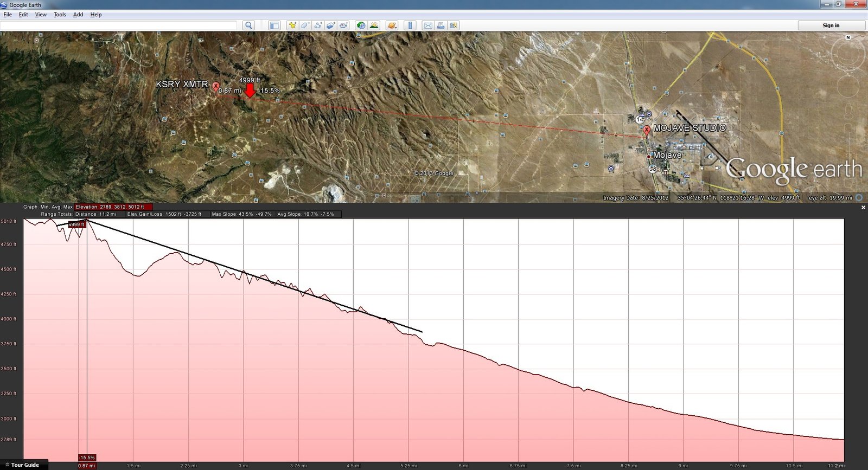
Task: Open the ruler measuring tool
Action: coord(410,25)
